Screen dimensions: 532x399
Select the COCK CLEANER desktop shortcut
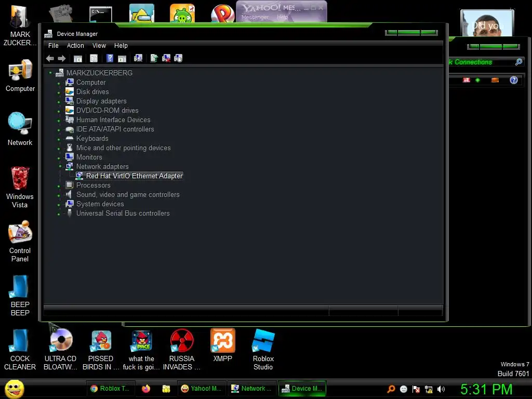click(20, 350)
